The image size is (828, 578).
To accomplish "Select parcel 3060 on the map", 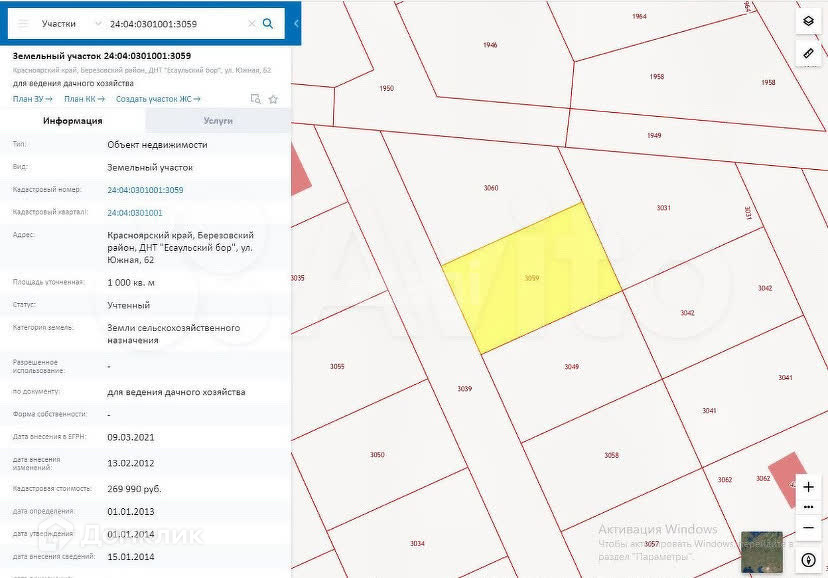I will point(491,188).
